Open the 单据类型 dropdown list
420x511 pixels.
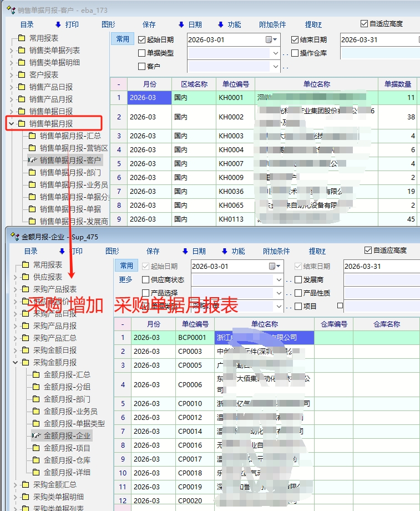click(276, 53)
